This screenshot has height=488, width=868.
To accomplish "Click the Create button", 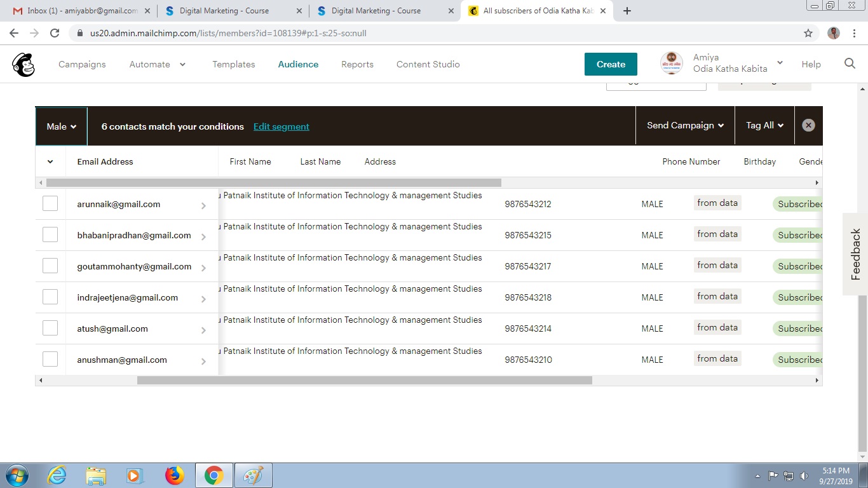I will pos(611,64).
